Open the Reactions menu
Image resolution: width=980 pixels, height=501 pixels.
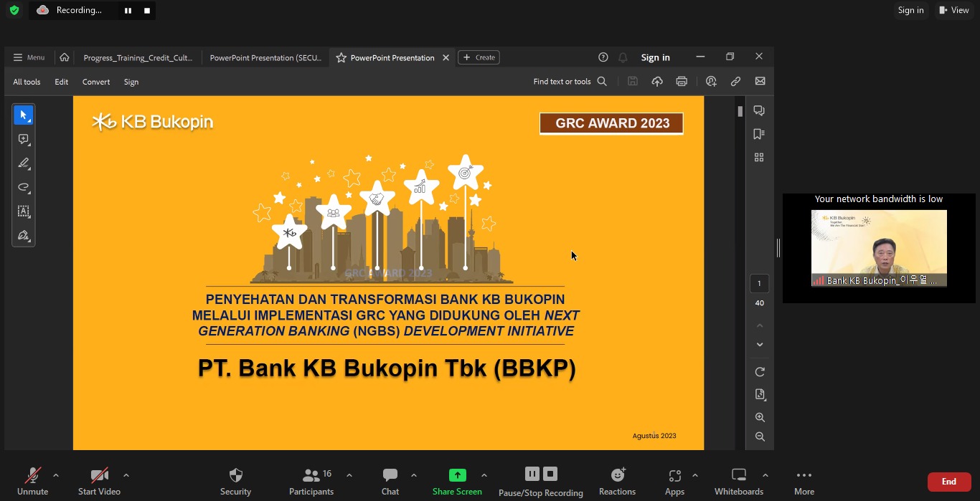(617, 481)
